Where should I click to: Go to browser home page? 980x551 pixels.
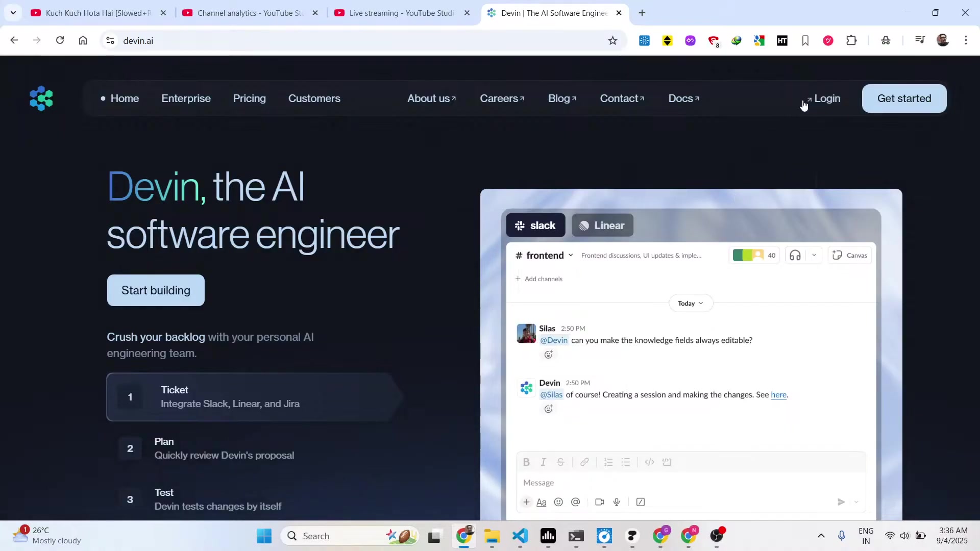coord(83,40)
